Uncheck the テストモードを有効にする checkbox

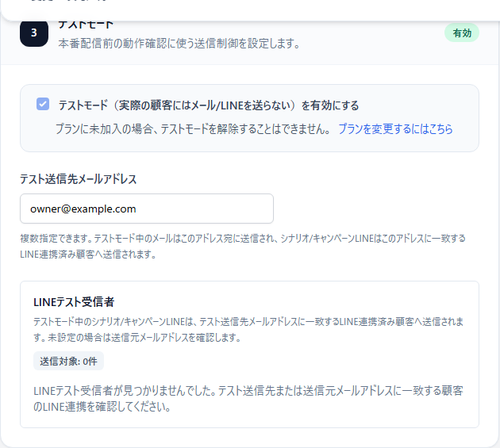43,104
